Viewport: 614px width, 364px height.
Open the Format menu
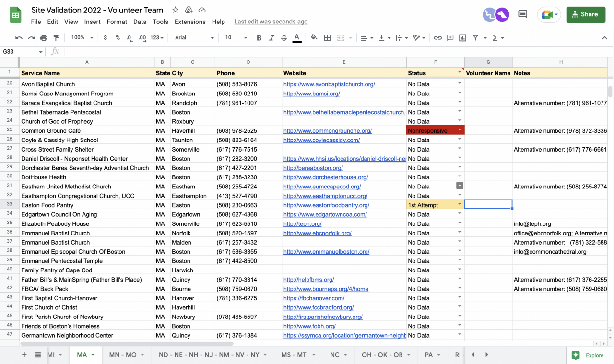(117, 22)
